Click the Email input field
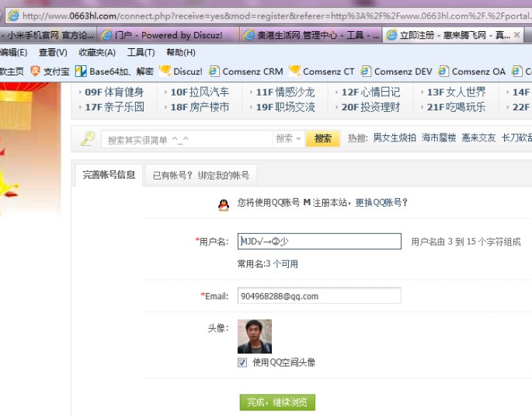Viewport: 532px width, 415px height. (x=319, y=295)
